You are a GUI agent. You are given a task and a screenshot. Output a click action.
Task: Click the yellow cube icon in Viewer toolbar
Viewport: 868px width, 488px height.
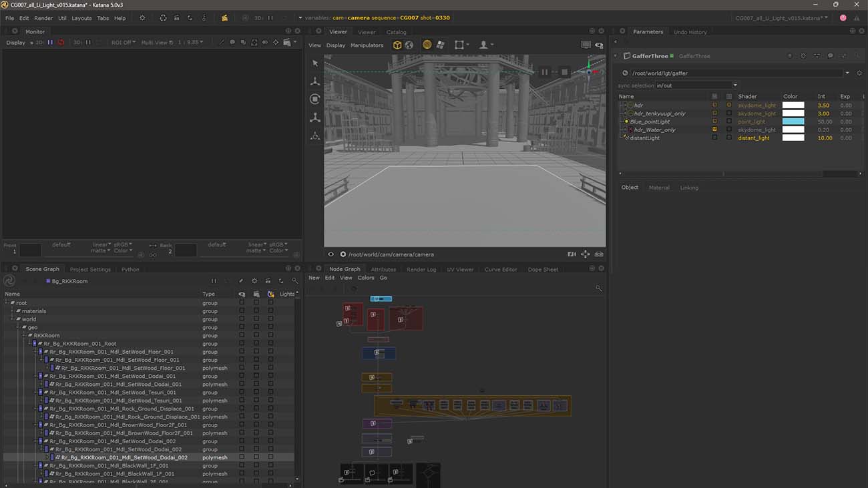pos(397,45)
